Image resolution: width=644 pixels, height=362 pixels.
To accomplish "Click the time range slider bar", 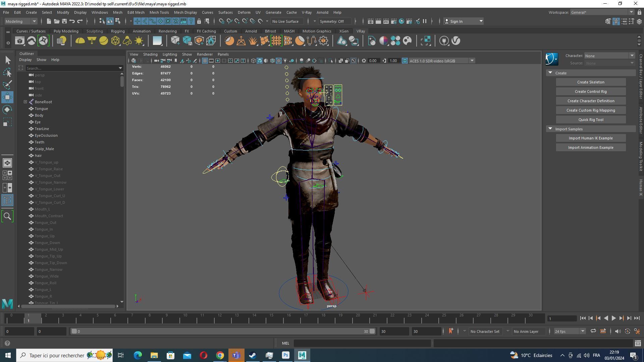I will click(x=223, y=331).
